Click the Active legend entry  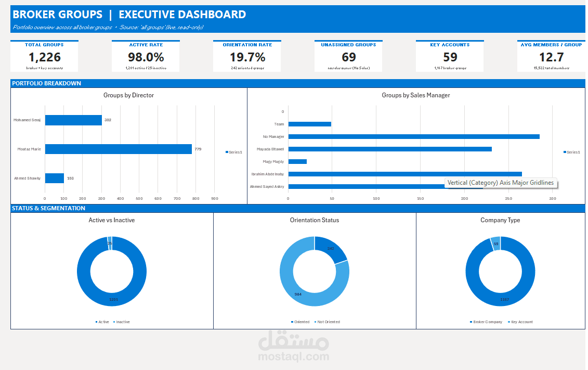tap(102, 322)
